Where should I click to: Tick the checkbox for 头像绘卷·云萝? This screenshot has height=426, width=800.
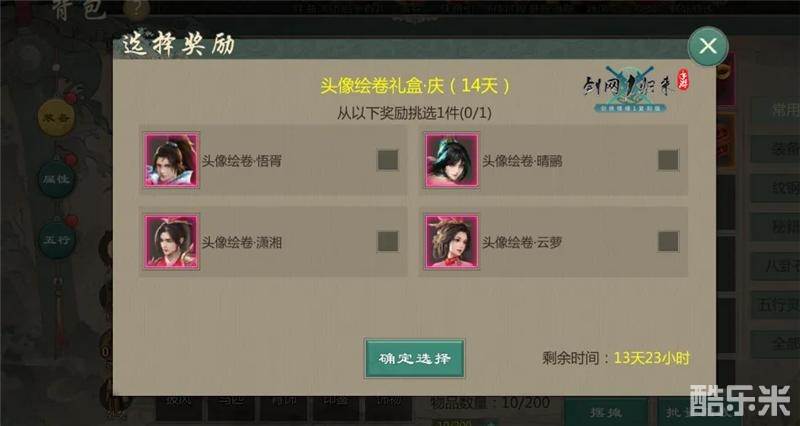(x=668, y=241)
